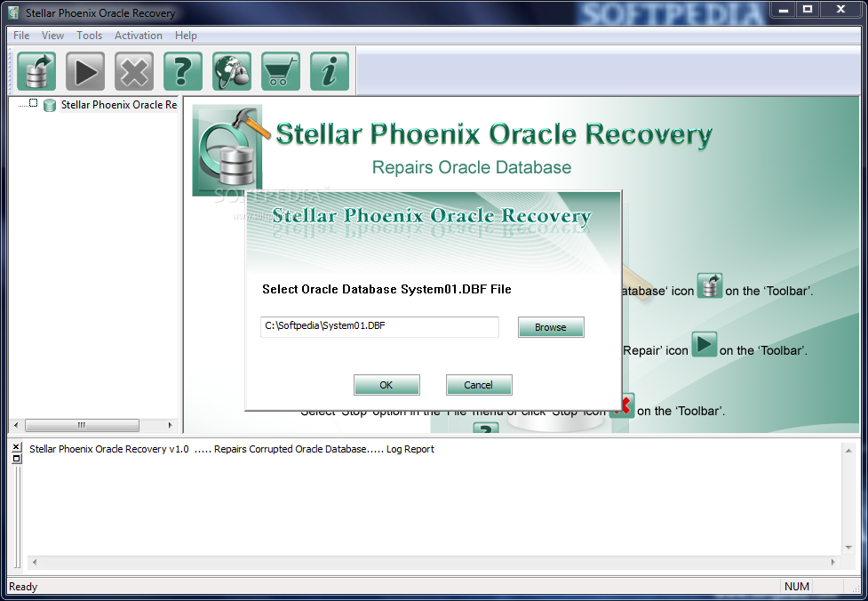Screen dimensions: 868x601
Task: Maximize the application window
Action: coord(808,10)
